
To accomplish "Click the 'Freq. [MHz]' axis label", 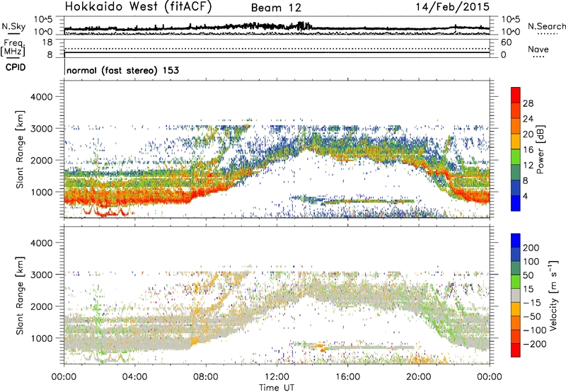I will [13, 47].
